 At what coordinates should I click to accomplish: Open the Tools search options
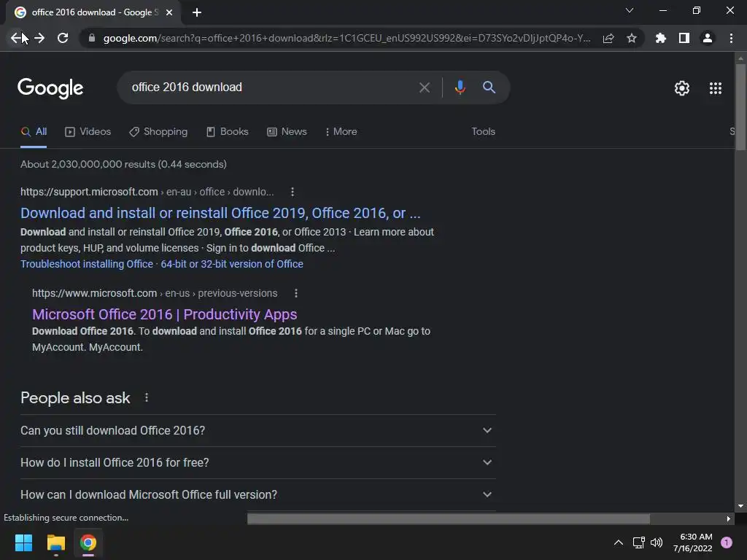tap(484, 131)
